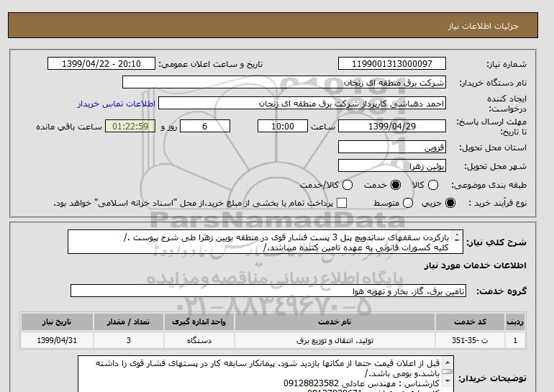The image size is (554, 392).
Task: Click the جزئیات اطلاعات نیاز header title
Action: click(483, 26)
